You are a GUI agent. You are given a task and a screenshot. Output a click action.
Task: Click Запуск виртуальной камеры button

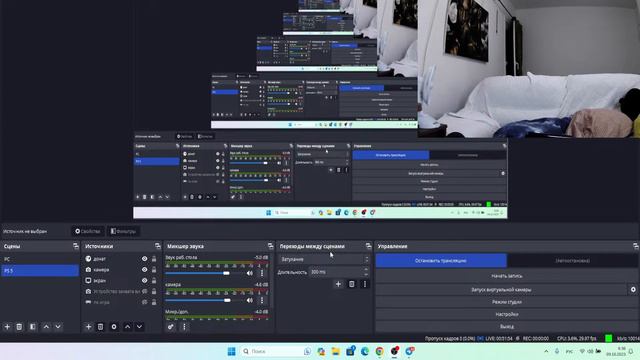pos(501,289)
